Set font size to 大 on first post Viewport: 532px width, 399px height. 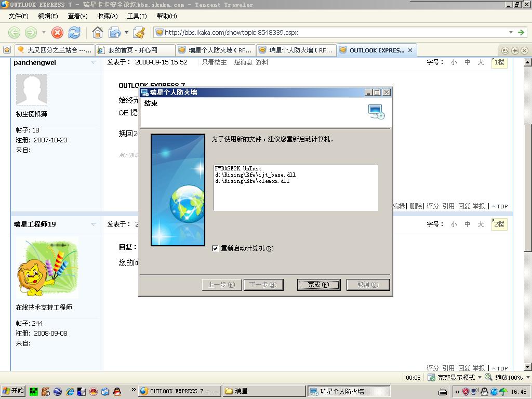point(481,62)
